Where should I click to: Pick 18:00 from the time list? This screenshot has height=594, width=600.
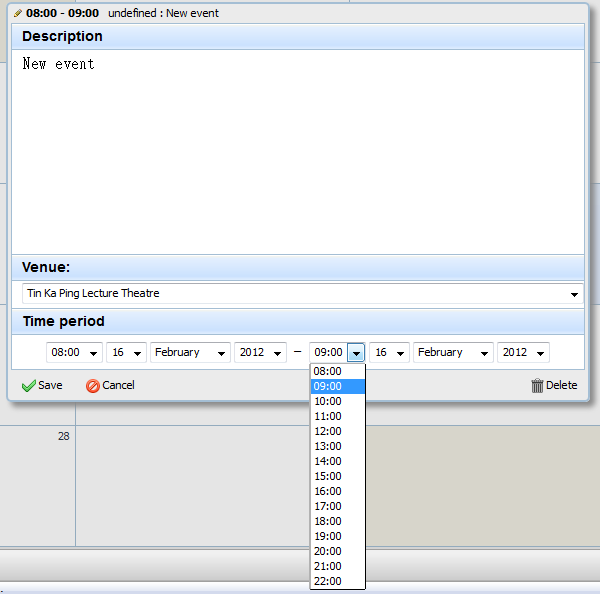[x=338, y=521]
